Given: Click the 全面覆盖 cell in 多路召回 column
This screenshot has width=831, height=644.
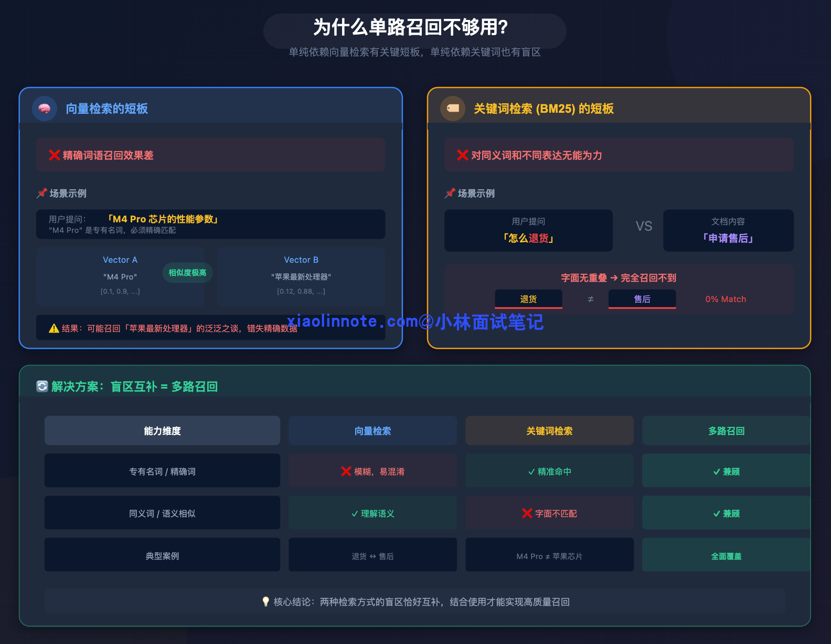Looking at the screenshot, I should pos(726,556).
